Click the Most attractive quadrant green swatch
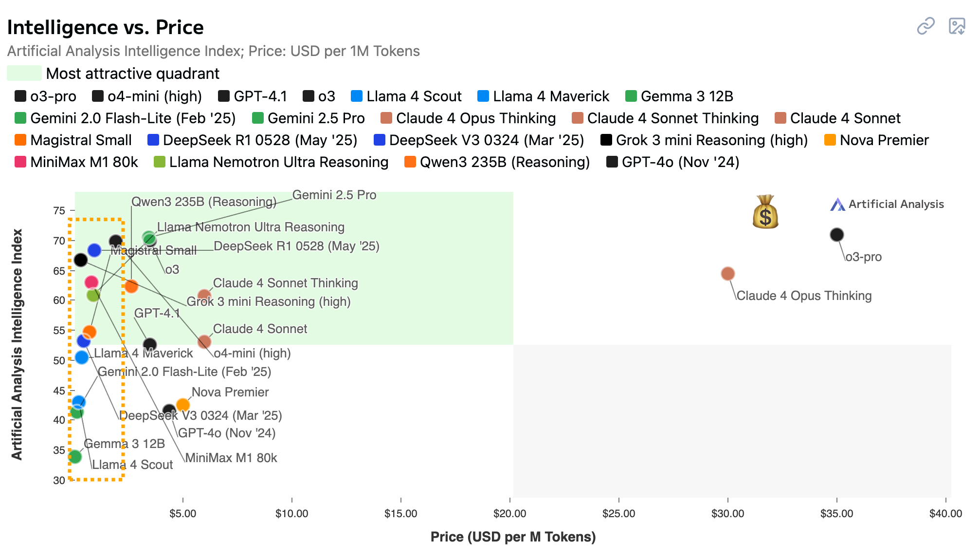 tap(24, 74)
